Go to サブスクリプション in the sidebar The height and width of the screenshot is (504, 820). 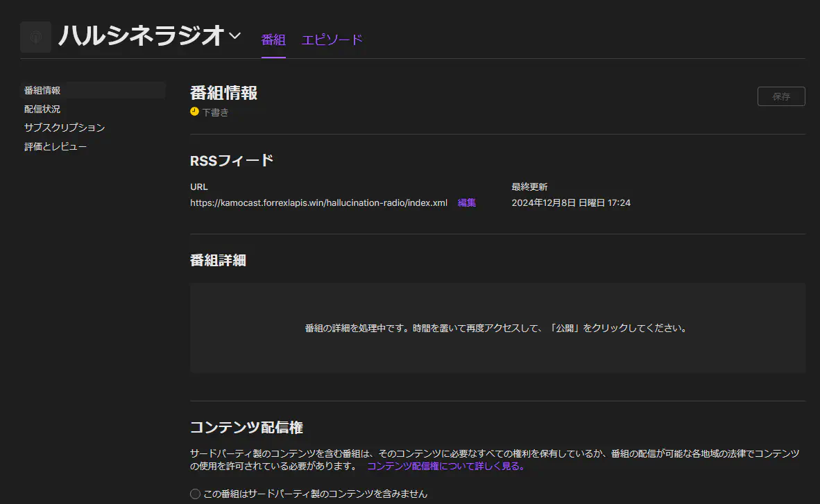(x=65, y=128)
